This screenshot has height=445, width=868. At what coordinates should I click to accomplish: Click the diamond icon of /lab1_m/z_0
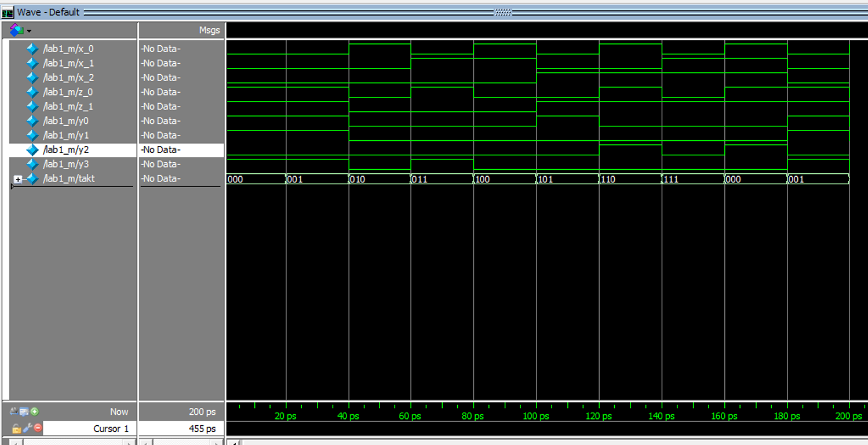tap(32, 92)
